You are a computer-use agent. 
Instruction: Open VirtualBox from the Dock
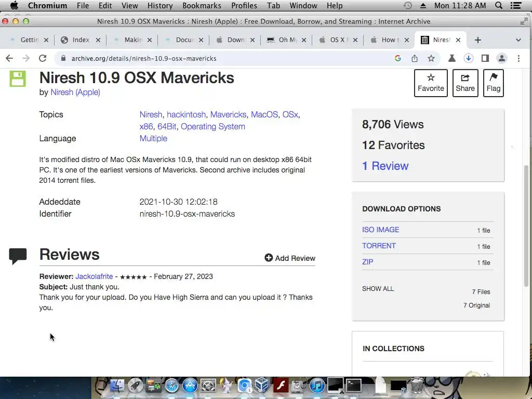tap(262, 386)
